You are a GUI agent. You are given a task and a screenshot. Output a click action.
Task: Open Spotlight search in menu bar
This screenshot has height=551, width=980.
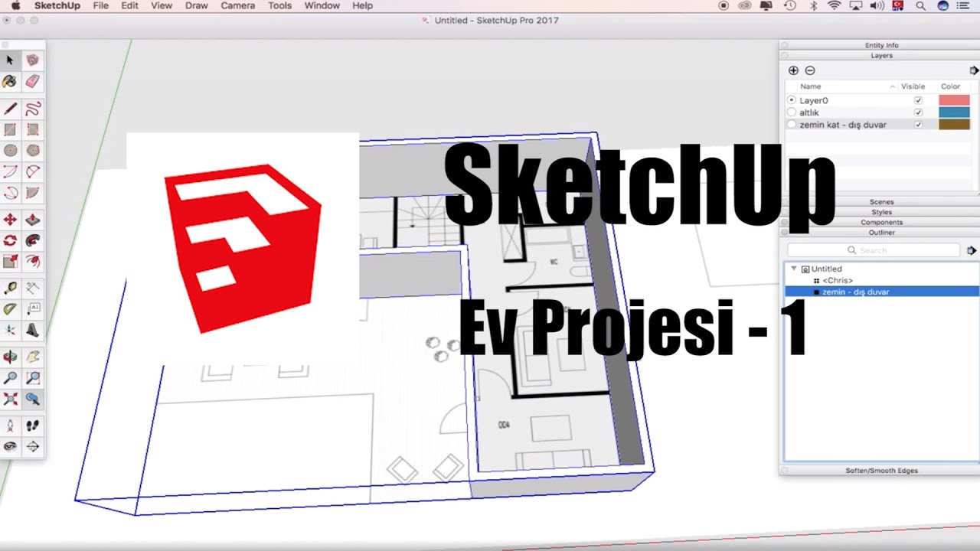click(x=920, y=5)
